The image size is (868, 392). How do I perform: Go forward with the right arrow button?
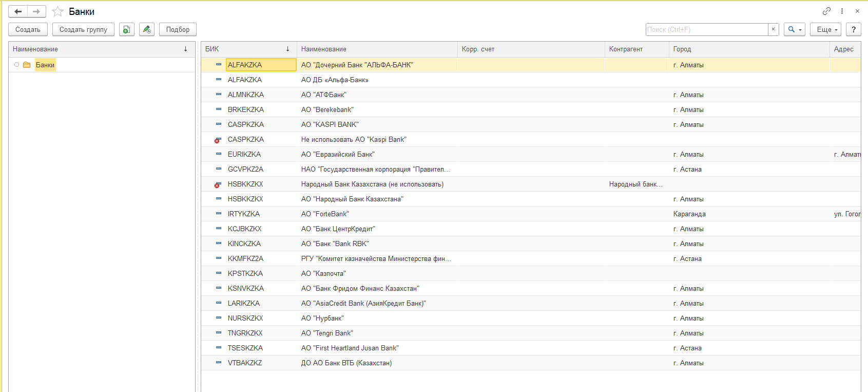click(x=36, y=11)
